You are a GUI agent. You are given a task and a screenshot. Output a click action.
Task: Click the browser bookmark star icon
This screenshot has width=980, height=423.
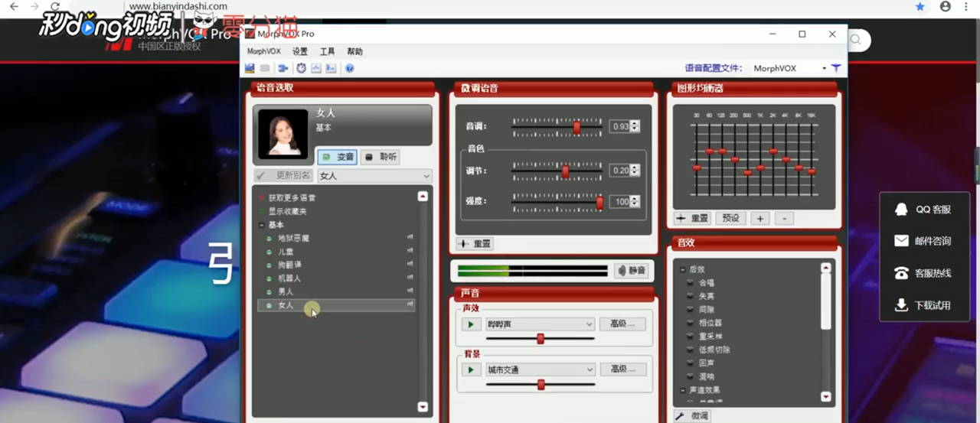pos(920,6)
